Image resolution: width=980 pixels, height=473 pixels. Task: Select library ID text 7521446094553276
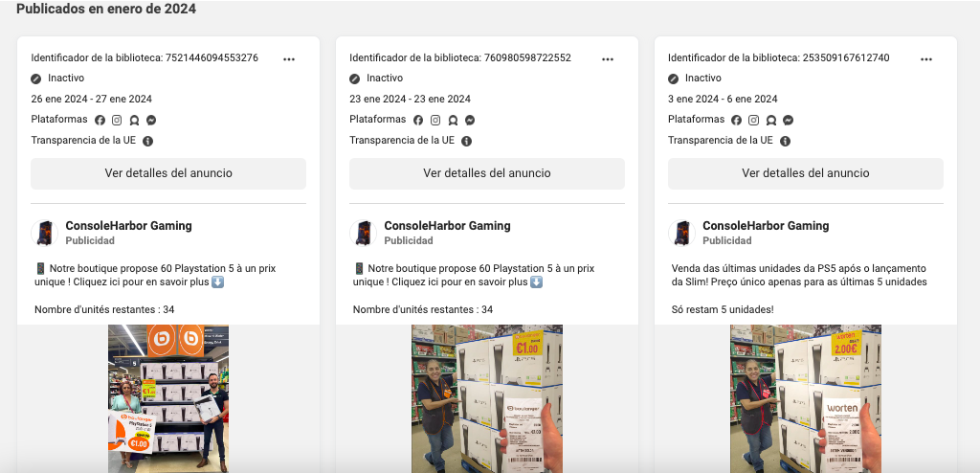point(212,57)
